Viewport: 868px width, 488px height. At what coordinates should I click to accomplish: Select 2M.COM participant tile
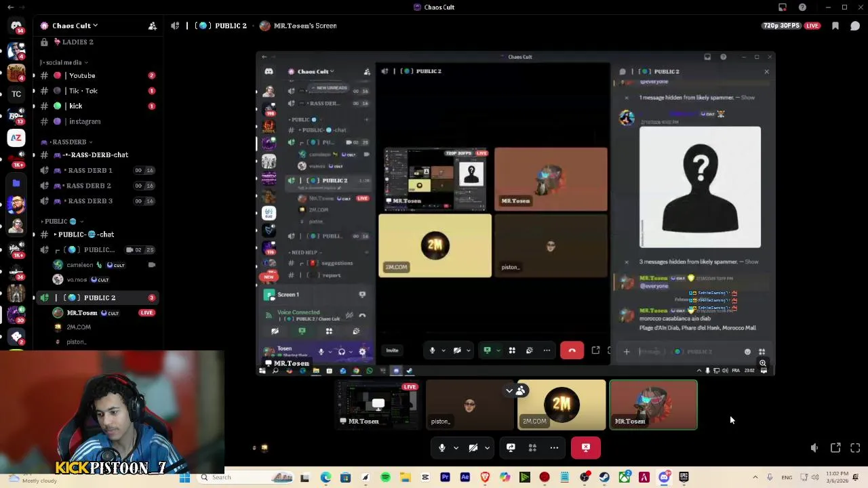(x=561, y=405)
